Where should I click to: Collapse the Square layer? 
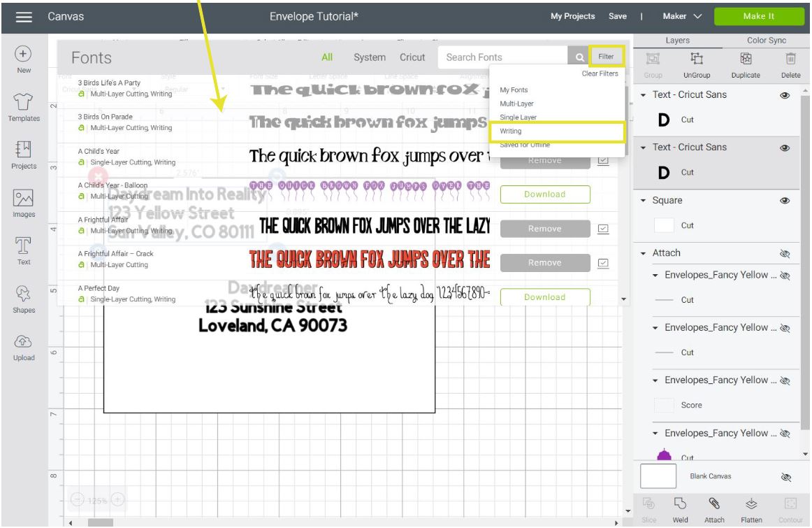(x=643, y=201)
